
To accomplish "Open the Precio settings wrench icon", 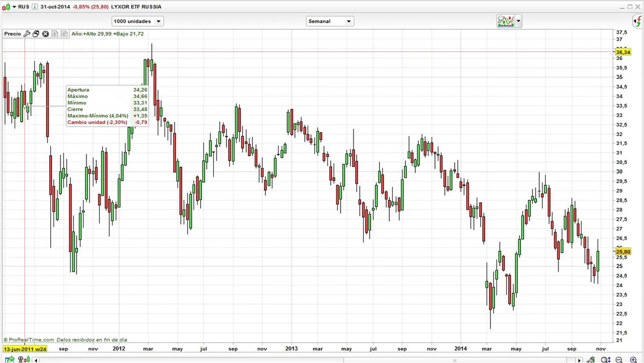I will tap(27, 34).
